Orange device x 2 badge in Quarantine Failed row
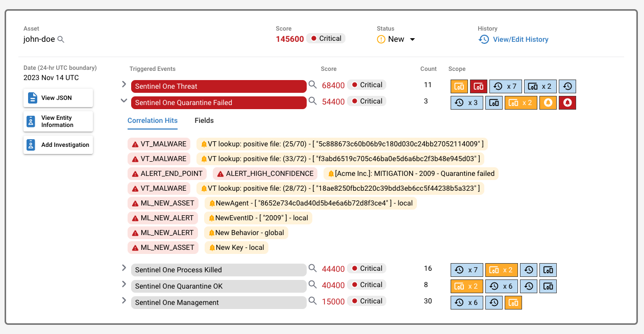The height and width of the screenshot is (334, 644). coord(521,102)
